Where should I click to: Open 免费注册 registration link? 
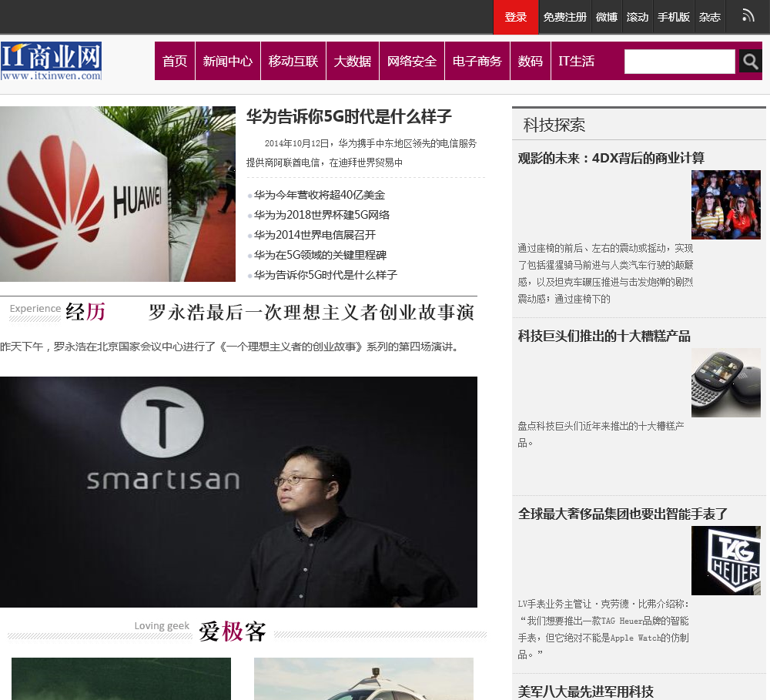coord(564,17)
